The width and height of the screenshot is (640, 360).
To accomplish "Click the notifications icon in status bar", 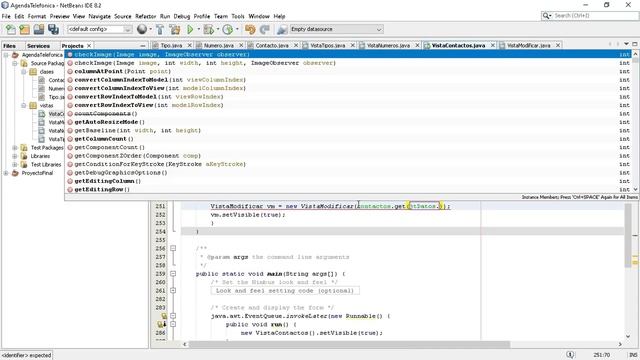I will (570, 355).
